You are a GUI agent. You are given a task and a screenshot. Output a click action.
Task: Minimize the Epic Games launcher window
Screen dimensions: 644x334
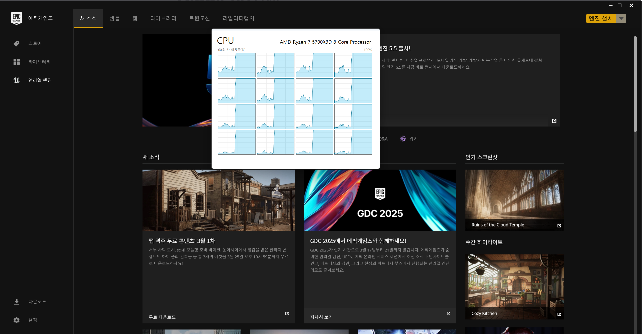point(611,6)
